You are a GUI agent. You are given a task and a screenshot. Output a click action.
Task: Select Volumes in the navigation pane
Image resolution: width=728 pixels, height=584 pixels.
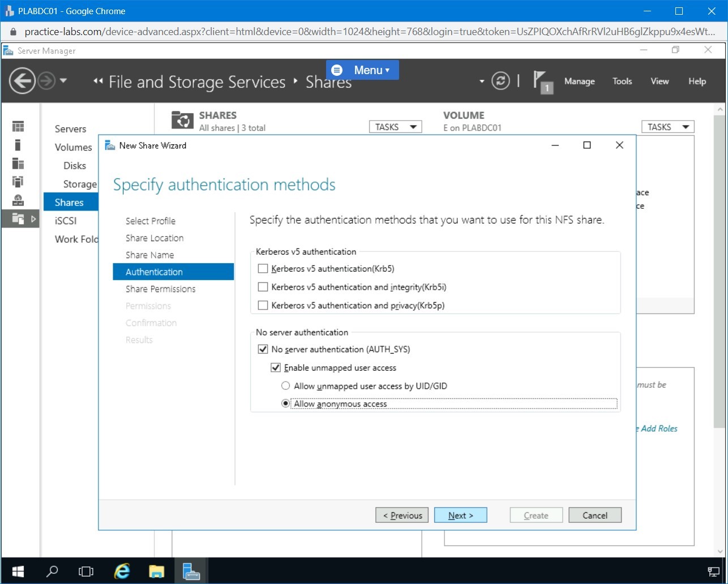click(x=73, y=147)
